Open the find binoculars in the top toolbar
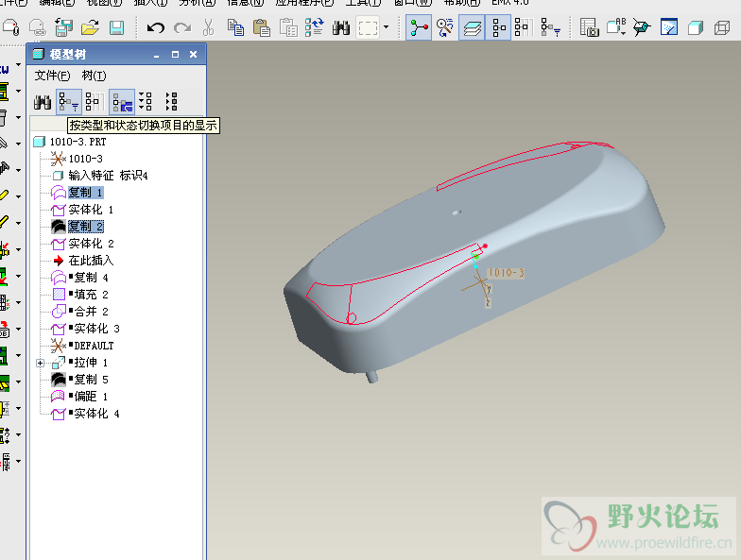 340,28
